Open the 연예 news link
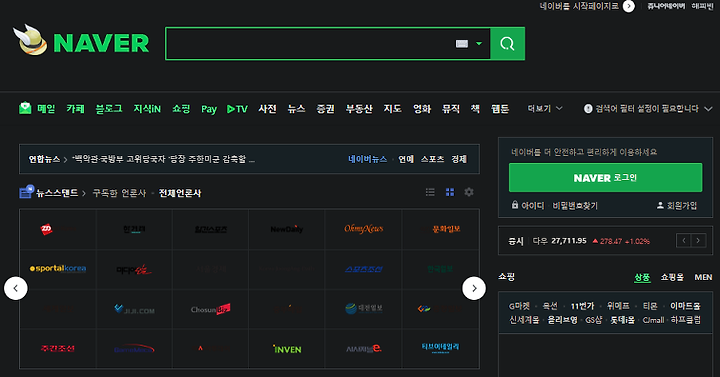 406,159
